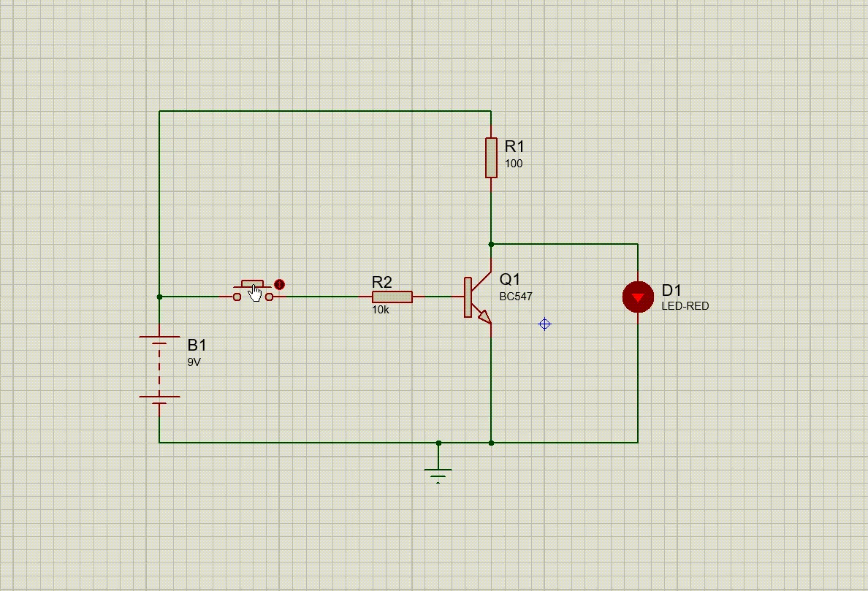Click the blue crosshair marker near Q1
This screenshot has width=868, height=591.
[544, 324]
